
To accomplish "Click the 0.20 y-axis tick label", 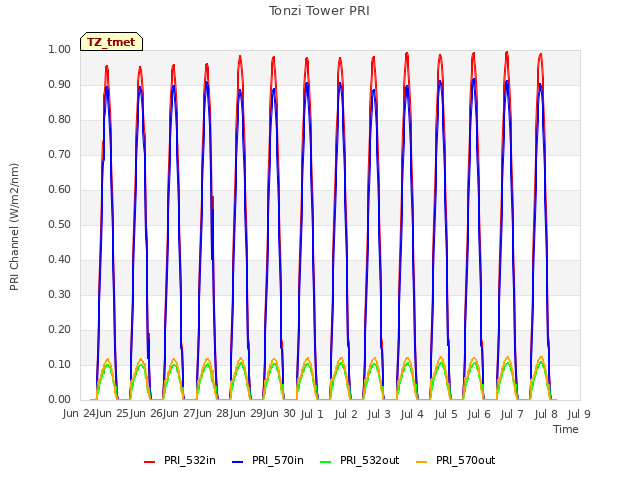I will click(59, 329).
